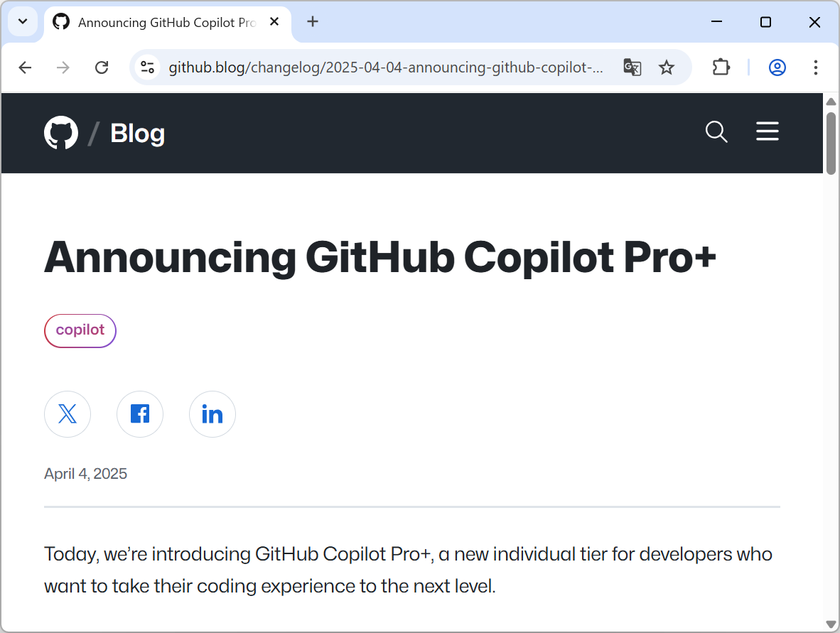Share the post on LinkedIn

tap(212, 414)
